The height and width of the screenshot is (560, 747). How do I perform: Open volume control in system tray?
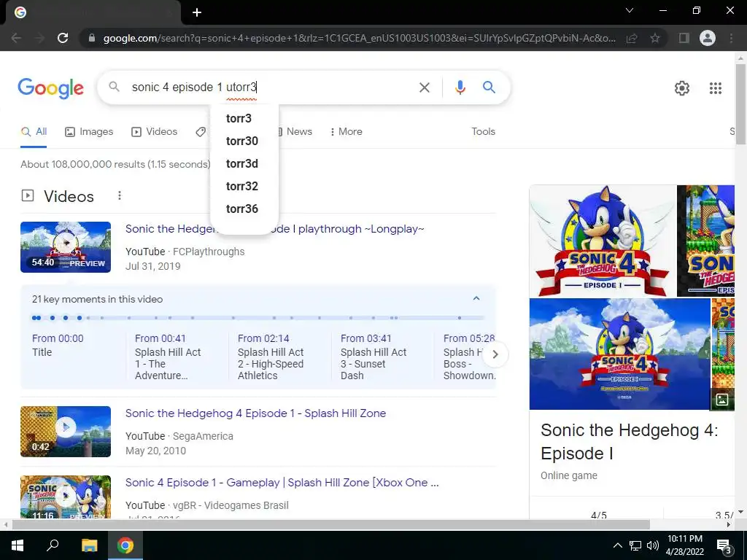[653, 545]
